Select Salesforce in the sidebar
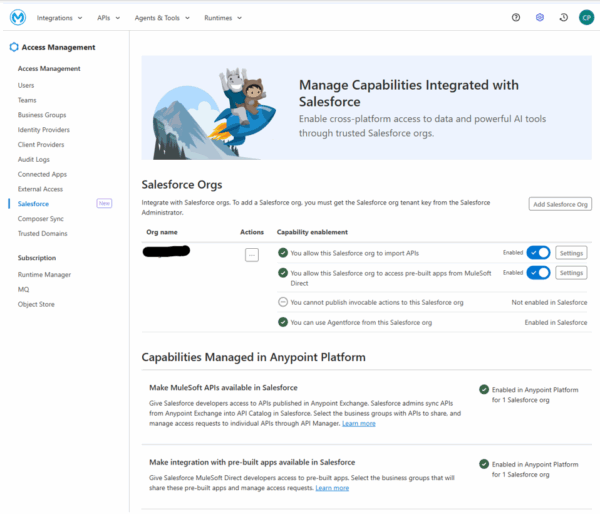This screenshot has height=514, width=600. (33, 204)
